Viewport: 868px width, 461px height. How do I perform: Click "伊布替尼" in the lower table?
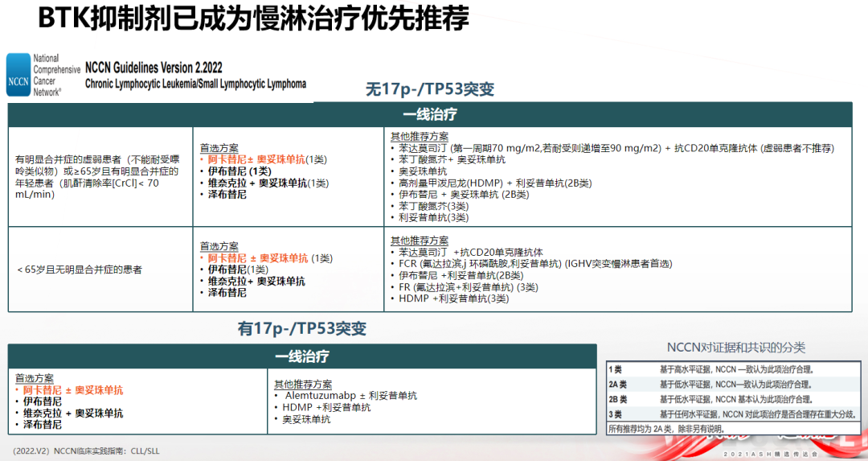[42, 401]
